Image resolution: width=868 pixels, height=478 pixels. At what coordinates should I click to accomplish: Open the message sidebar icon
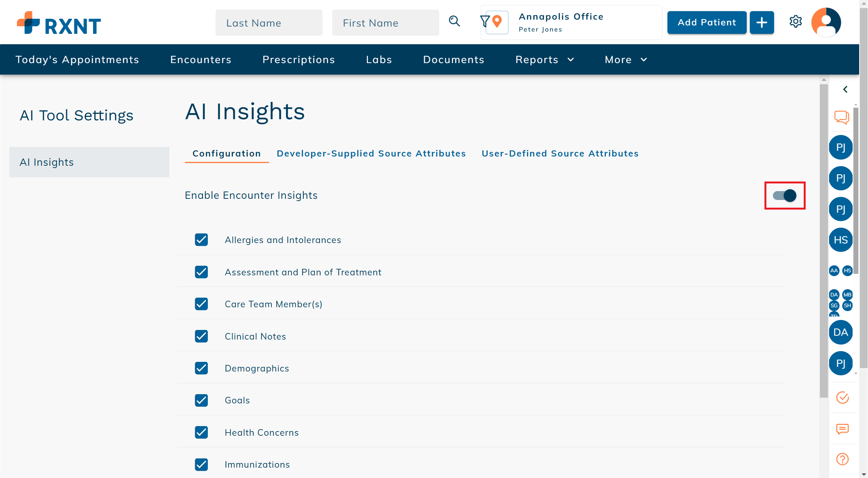(x=842, y=428)
